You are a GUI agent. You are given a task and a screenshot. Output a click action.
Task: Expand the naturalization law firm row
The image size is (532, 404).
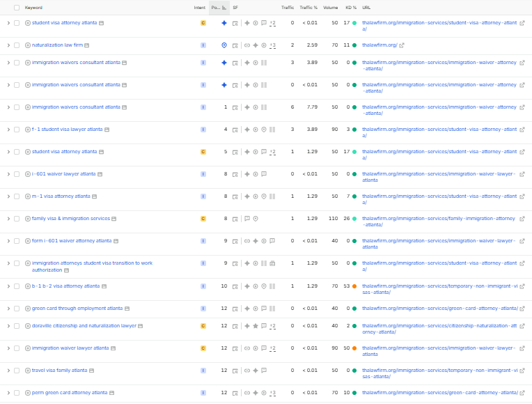[8, 45]
